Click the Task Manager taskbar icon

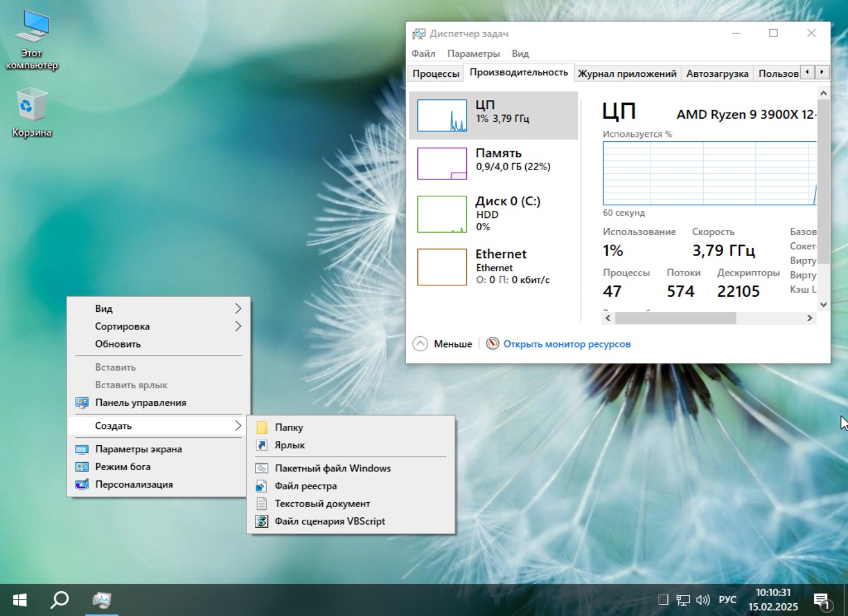point(101,600)
